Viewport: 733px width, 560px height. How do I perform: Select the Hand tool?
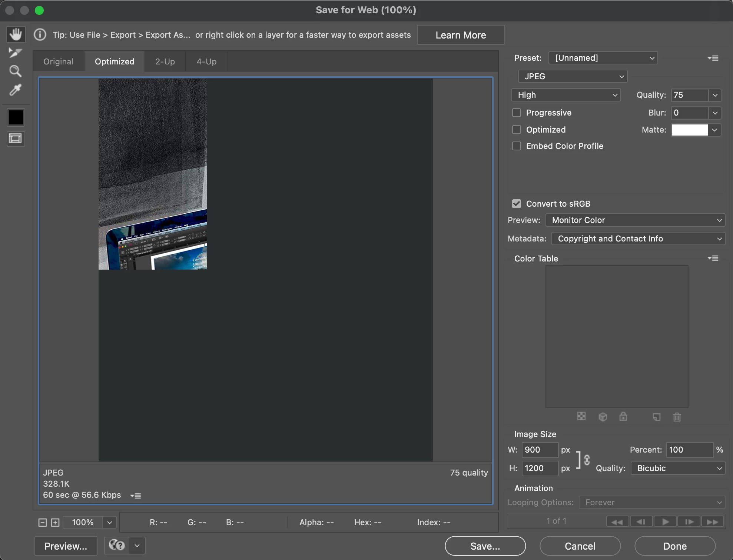(x=16, y=34)
